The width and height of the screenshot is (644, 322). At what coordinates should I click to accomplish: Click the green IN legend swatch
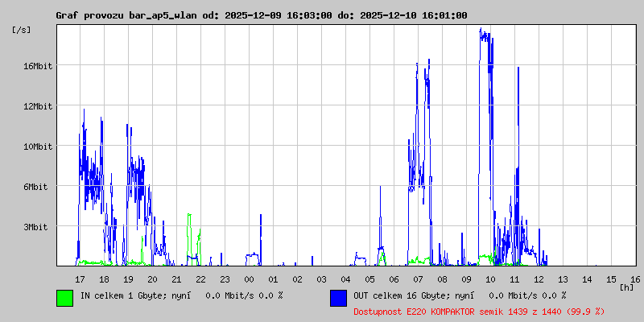[x=65, y=298]
